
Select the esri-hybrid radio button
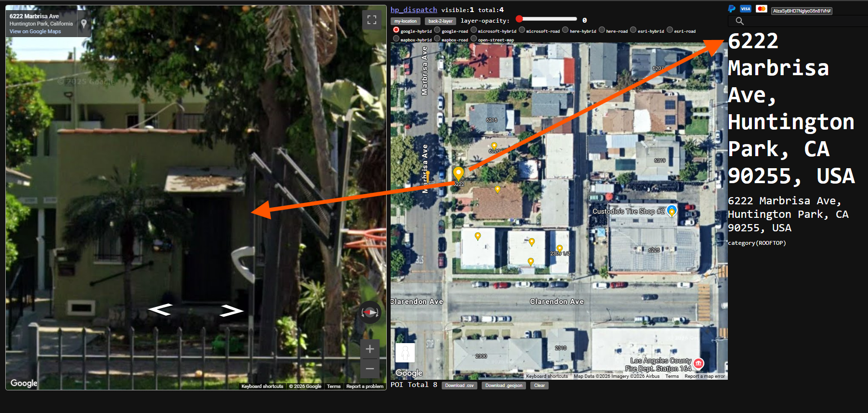pyautogui.click(x=633, y=30)
